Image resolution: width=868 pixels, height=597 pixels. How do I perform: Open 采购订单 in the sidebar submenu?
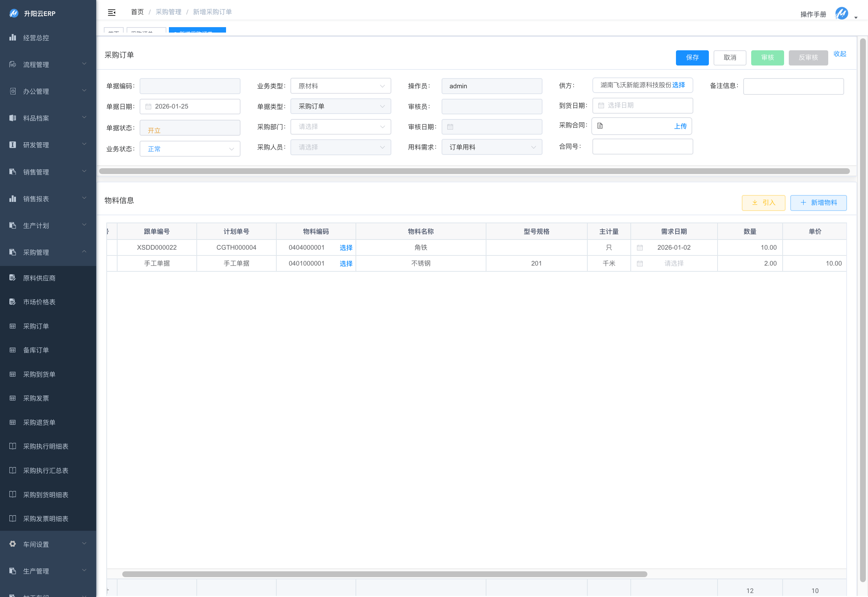[36, 326]
